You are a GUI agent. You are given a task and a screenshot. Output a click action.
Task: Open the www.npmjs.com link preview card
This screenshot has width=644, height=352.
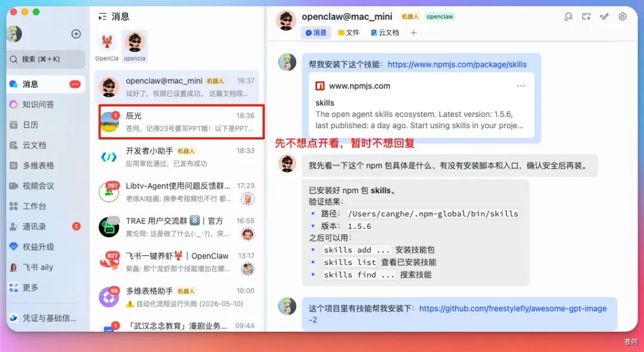(422, 105)
